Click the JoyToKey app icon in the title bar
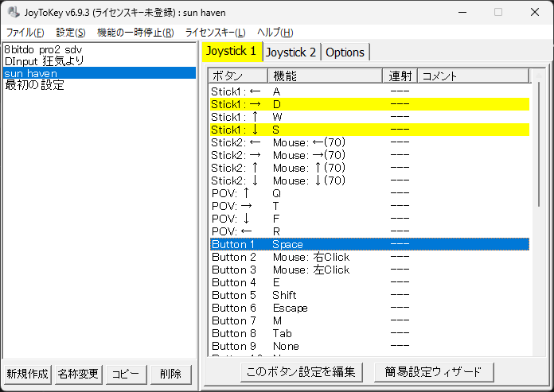 click(14, 13)
